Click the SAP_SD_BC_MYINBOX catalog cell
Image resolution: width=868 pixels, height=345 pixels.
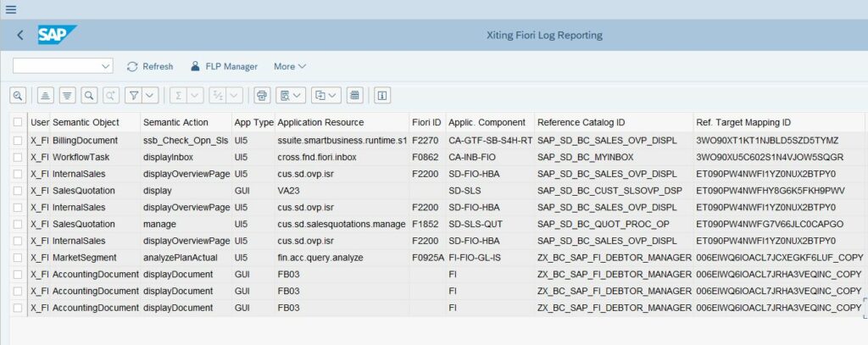click(x=614, y=158)
